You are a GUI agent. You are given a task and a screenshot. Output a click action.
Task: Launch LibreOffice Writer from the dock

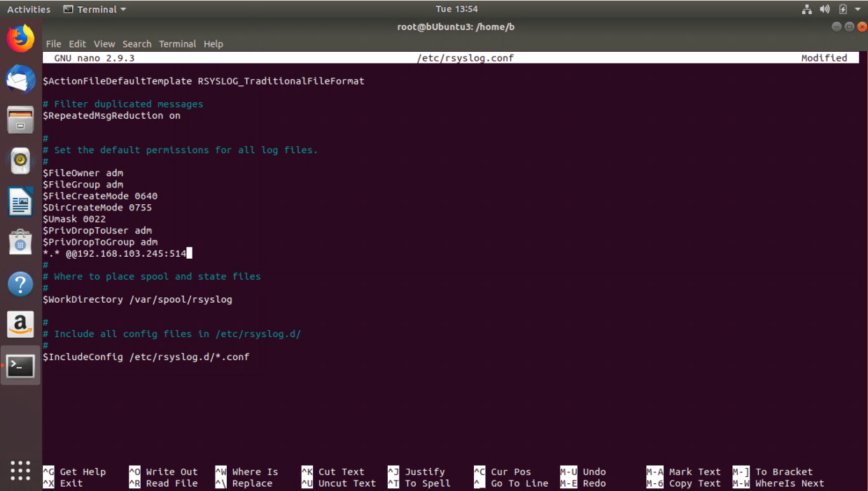pyautogui.click(x=20, y=202)
